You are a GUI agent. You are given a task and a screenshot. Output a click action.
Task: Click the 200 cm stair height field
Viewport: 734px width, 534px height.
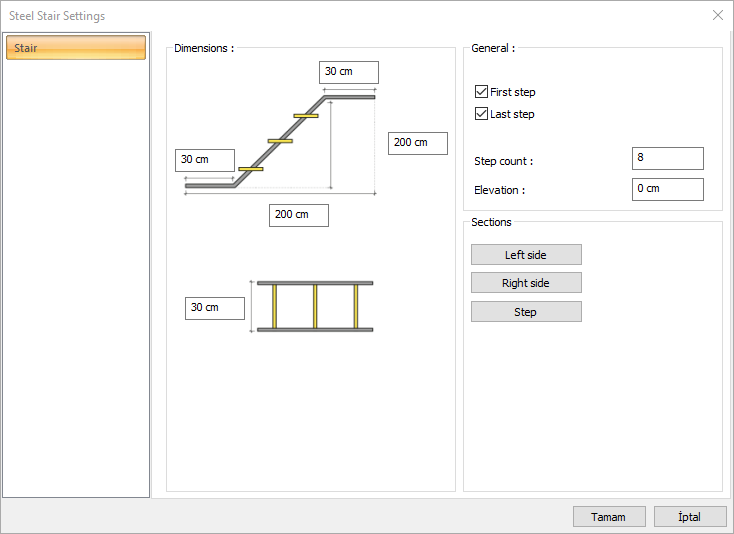coord(417,143)
